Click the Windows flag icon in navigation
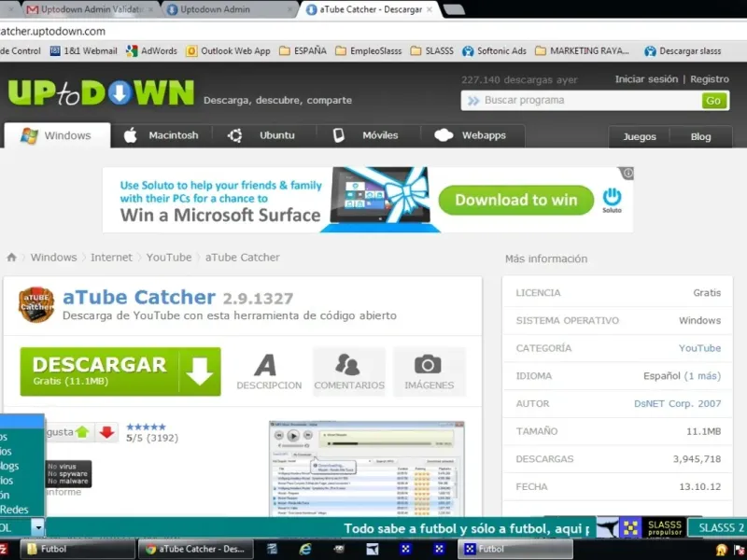This screenshot has height=560, width=747. click(29, 135)
